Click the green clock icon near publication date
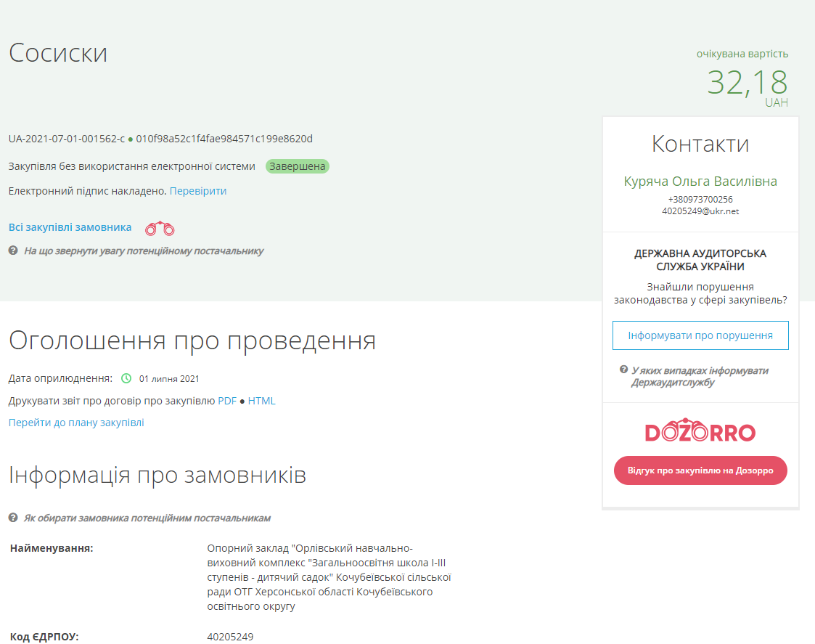The width and height of the screenshot is (815, 644). (126, 378)
